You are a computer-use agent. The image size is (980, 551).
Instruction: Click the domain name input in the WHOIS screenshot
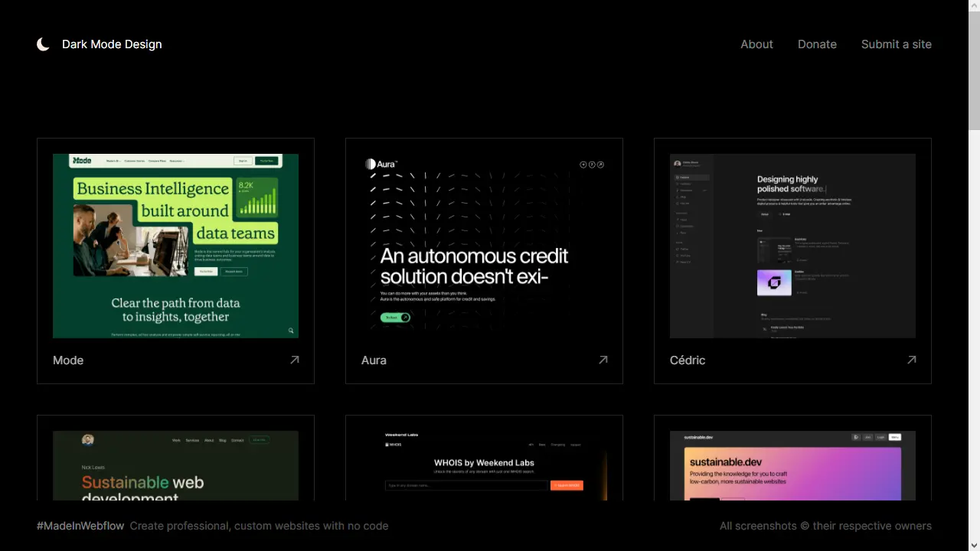(469, 485)
